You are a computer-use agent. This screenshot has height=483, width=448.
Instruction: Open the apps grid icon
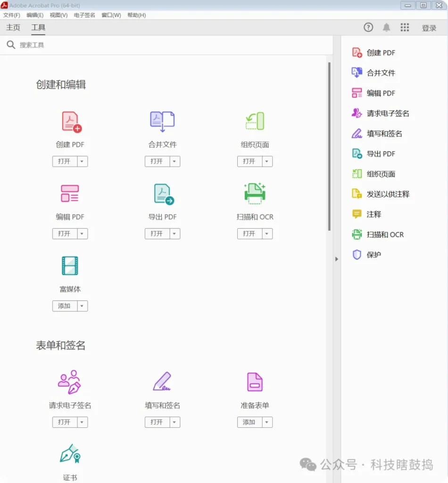(405, 27)
